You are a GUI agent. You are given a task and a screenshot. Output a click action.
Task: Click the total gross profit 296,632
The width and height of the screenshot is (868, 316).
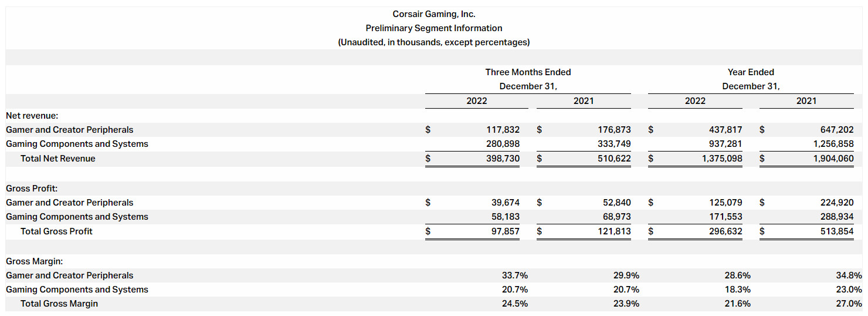(724, 231)
